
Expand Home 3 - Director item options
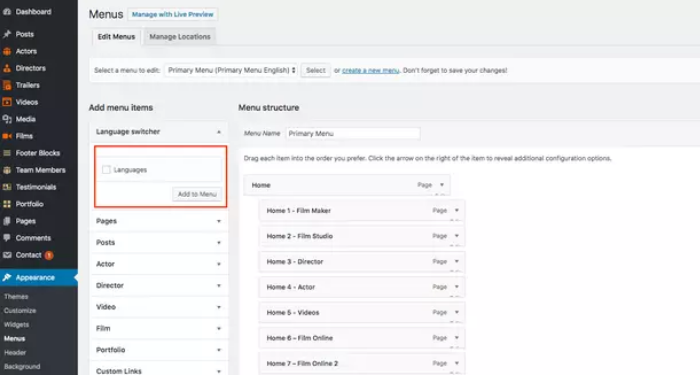(x=457, y=261)
